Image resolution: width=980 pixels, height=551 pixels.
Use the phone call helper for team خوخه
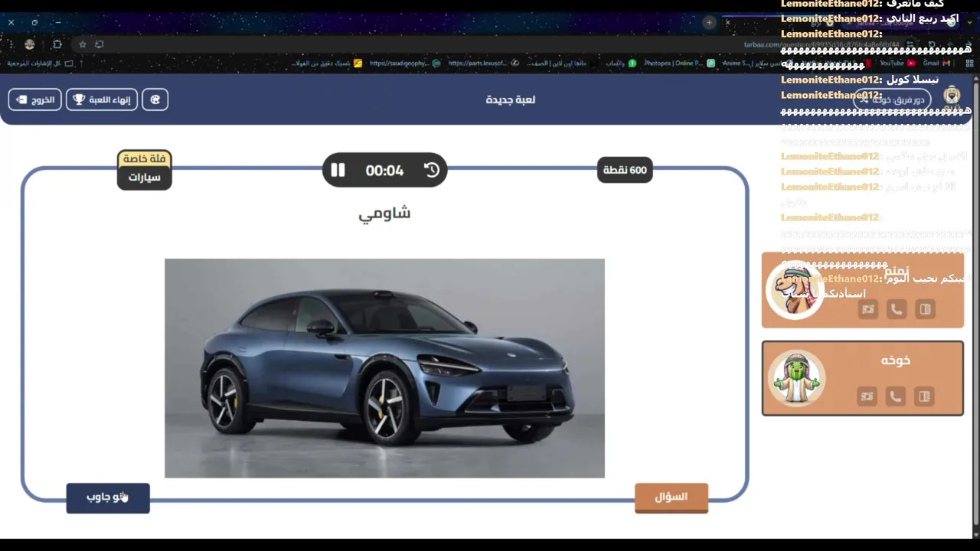tap(896, 396)
